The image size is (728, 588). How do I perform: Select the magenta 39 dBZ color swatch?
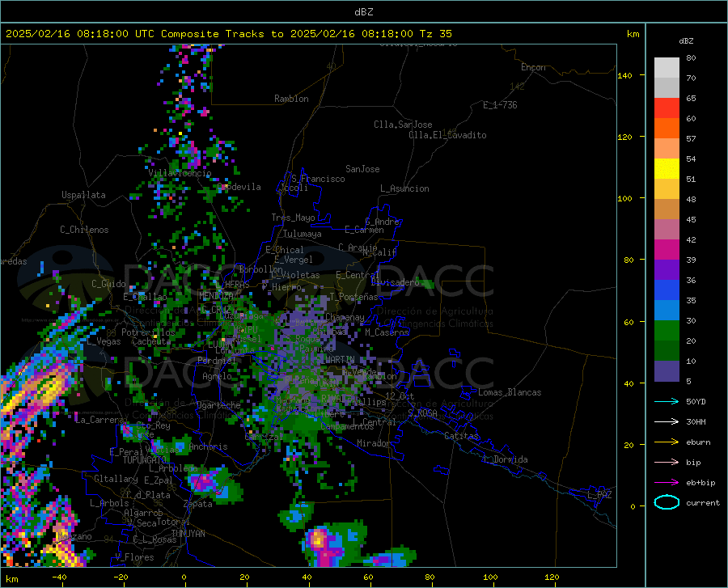coord(667,250)
